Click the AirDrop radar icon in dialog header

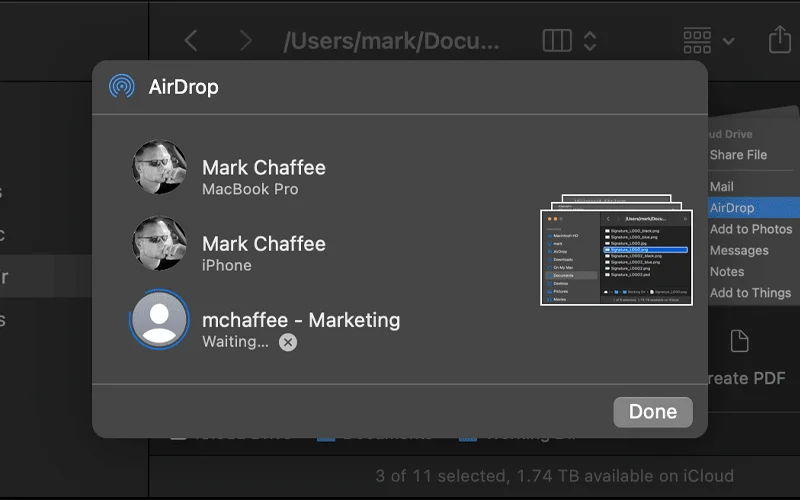(122, 86)
